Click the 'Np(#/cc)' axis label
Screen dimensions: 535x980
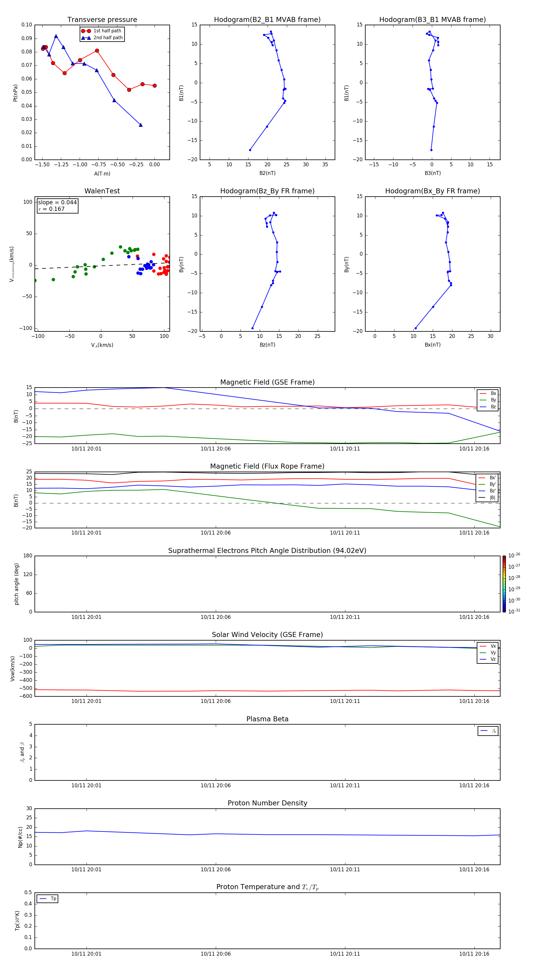(x=20, y=837)
